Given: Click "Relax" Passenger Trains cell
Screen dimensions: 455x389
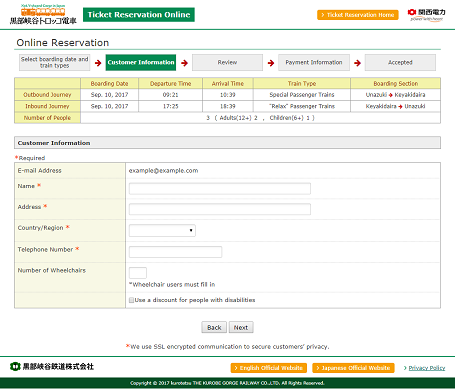Looking at the screenshot, I should point(302,106).
